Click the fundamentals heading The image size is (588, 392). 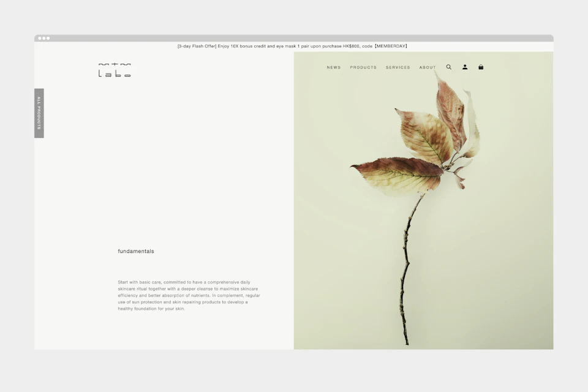tap(136, 251)
